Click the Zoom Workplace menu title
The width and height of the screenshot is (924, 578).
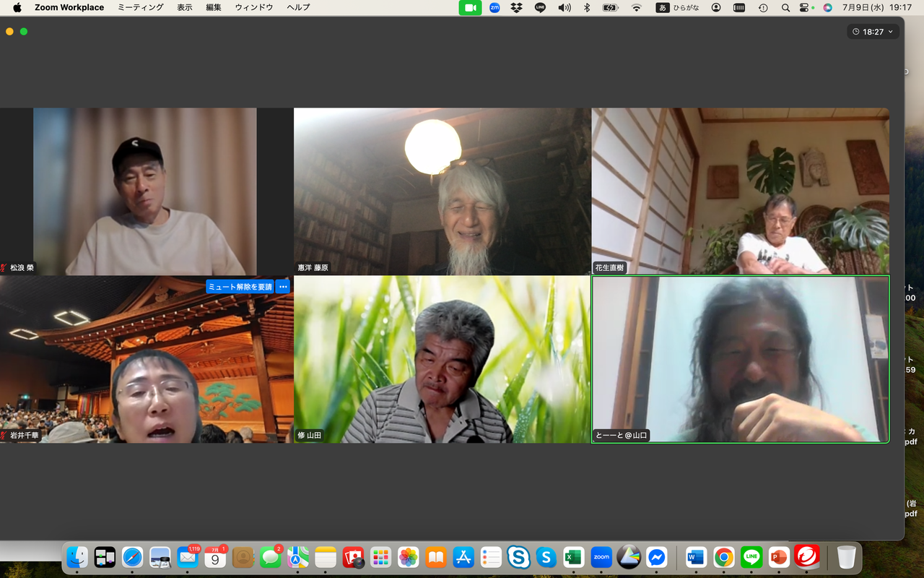point(69,7)
